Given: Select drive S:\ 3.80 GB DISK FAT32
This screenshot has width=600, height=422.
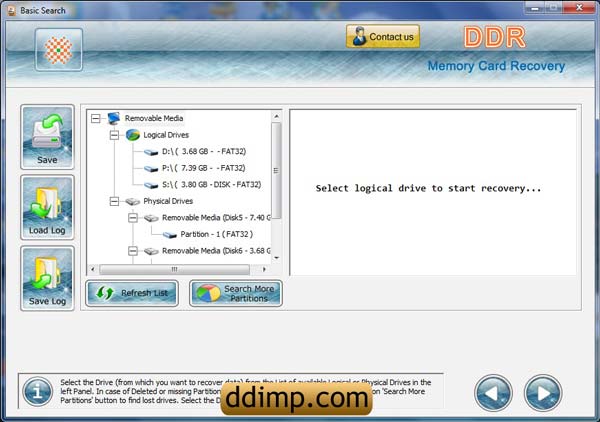Looking at the screenshot, I should pos(212,184).
